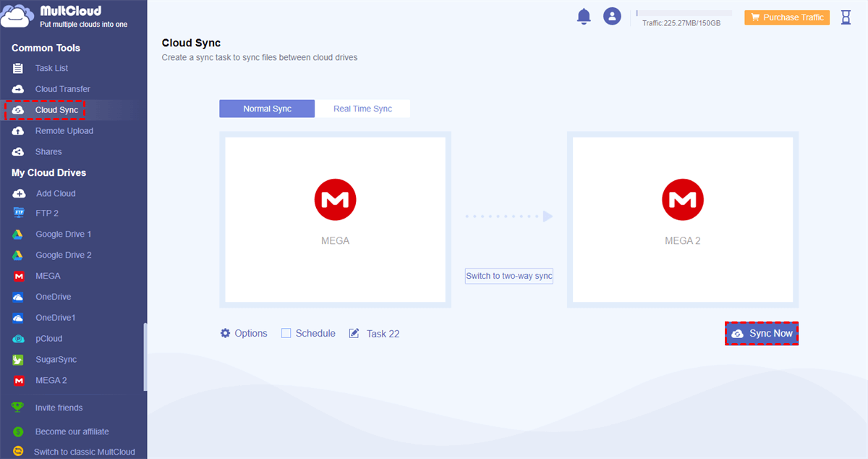Click the FTP 2 drive icon

click(18, 213)
